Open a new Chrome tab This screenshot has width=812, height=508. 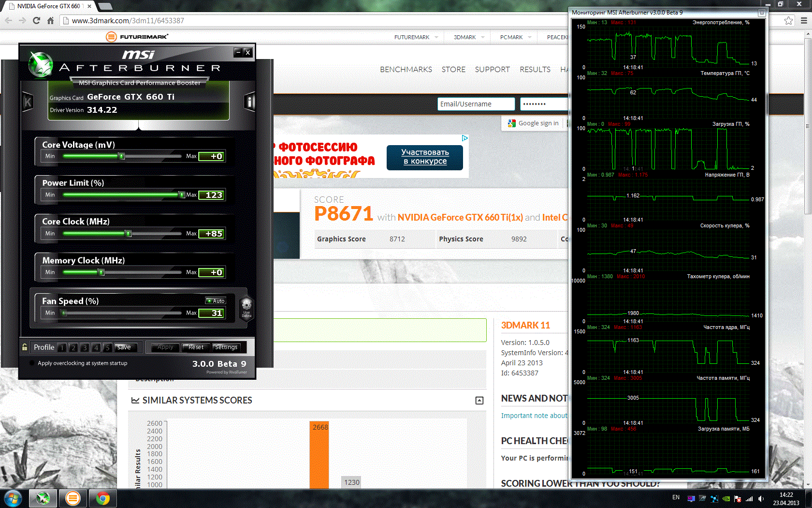(105, 6)
